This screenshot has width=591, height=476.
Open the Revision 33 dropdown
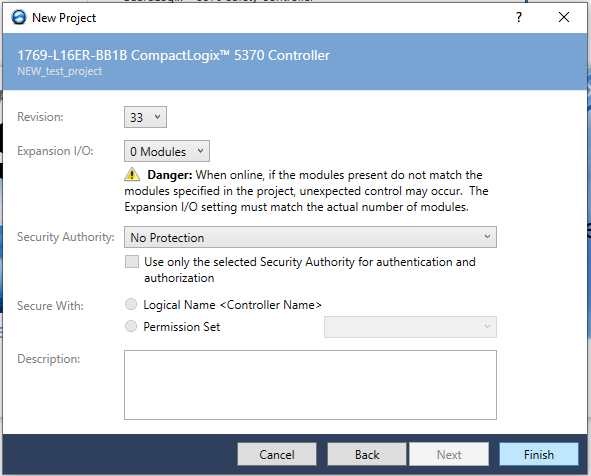pos(145,117)
